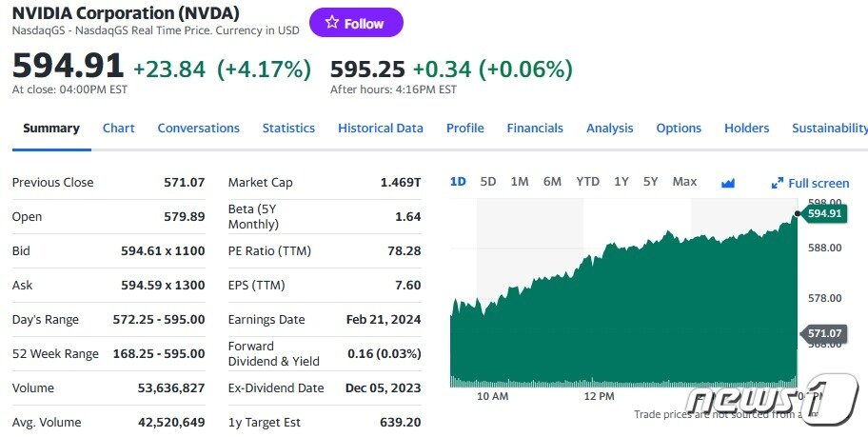The width and height of the screenshot is (868, 437).
Task: Click the Analysis tab
Action: (x=610, y=129)
